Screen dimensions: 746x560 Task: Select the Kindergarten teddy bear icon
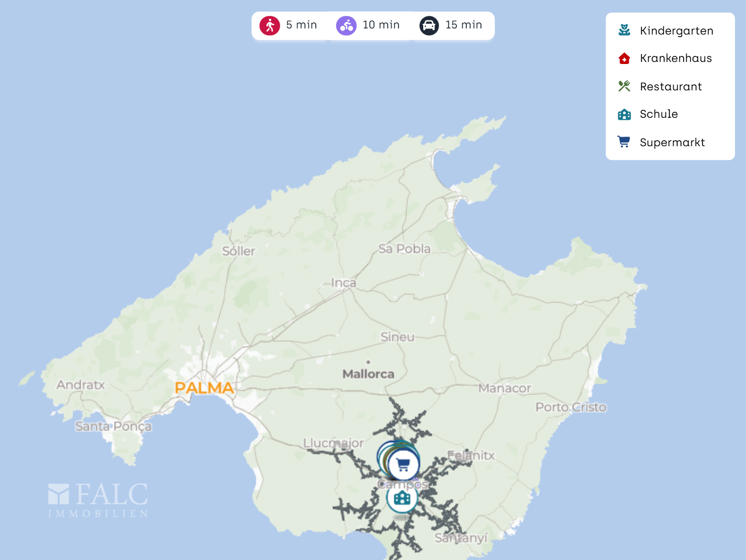pos(625,30)
